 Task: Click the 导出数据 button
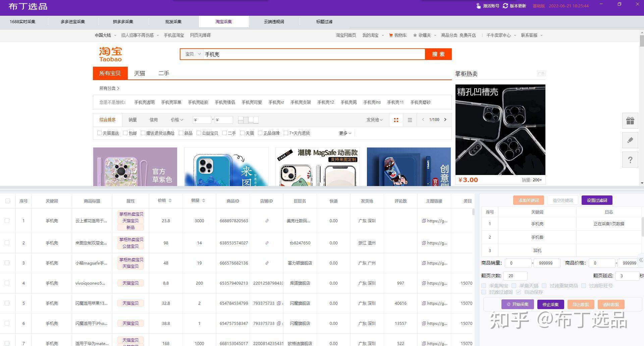(x=581, y=304)
